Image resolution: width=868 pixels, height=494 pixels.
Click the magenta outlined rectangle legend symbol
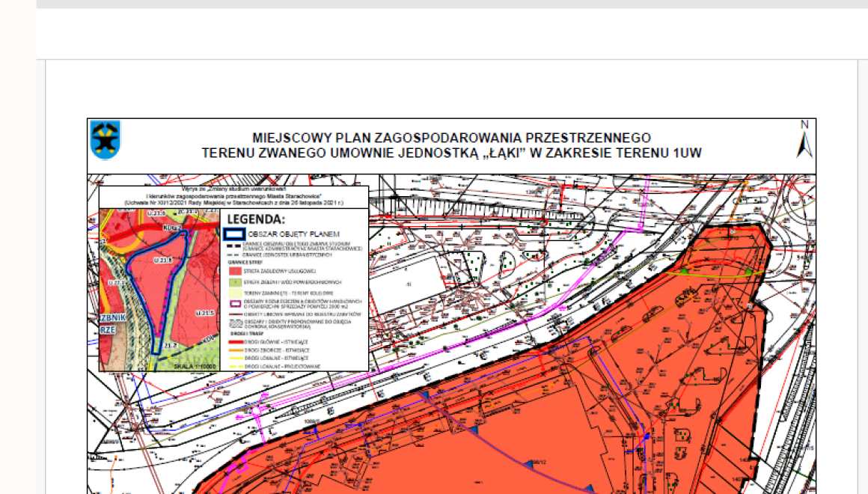[233, 303]
